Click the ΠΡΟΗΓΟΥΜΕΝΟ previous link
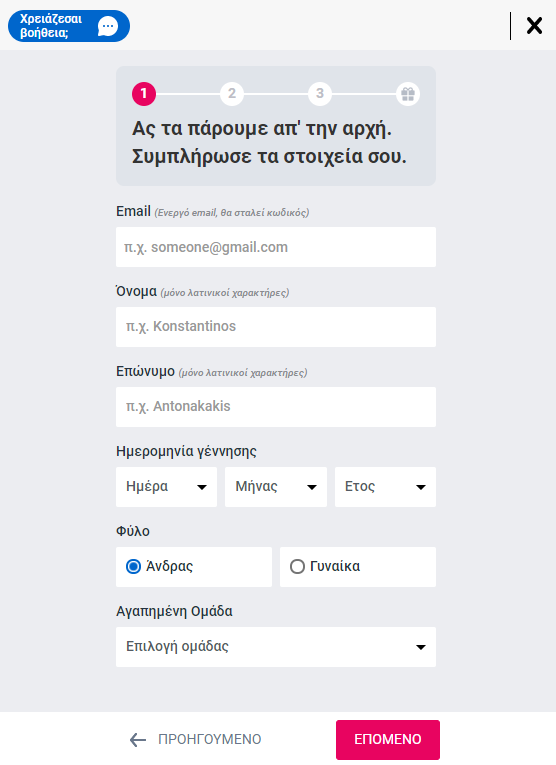The image size is (556, 765). tap(210, 740)
